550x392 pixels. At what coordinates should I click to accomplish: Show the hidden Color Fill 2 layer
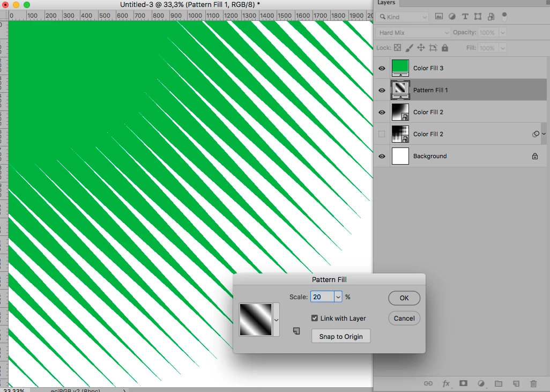(x=382, y=134)
